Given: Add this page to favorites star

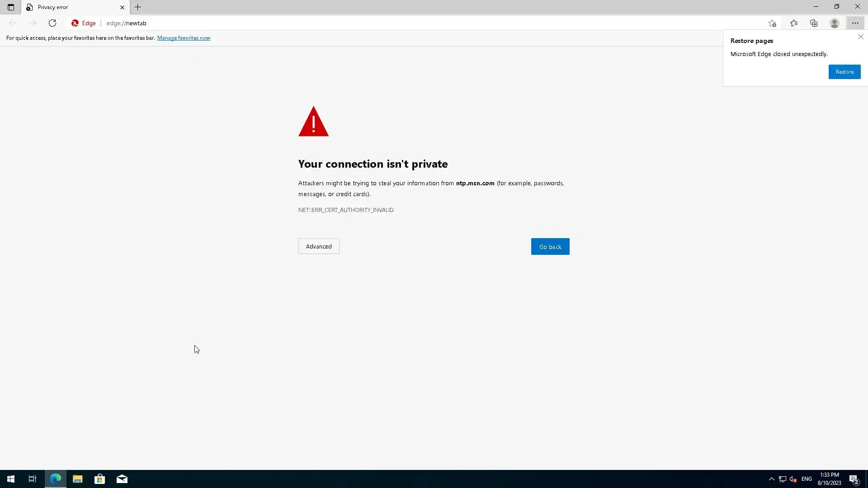Looking at the screenshot, I should [772, 23].
